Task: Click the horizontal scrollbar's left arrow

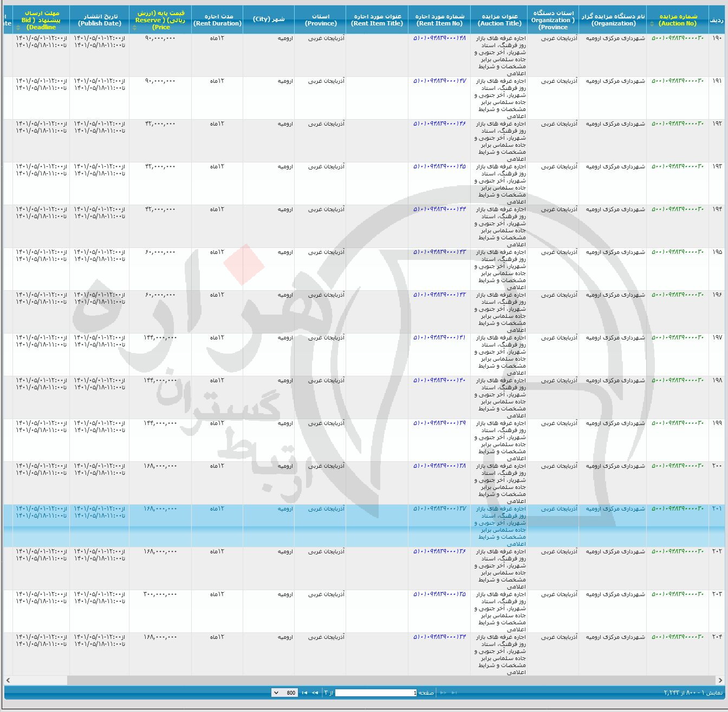Action: click(x=8, y=680)
